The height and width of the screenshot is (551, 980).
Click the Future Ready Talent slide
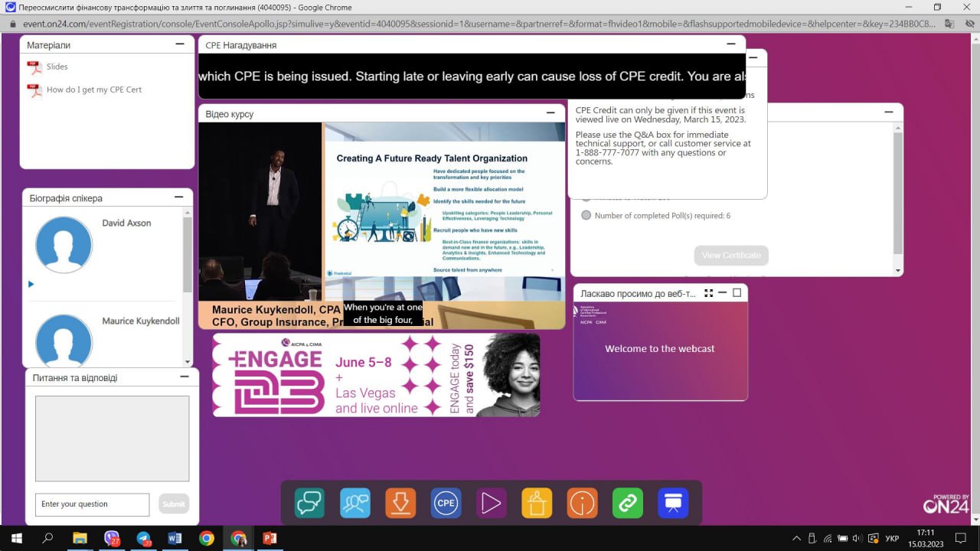click(x=445, y=210)
